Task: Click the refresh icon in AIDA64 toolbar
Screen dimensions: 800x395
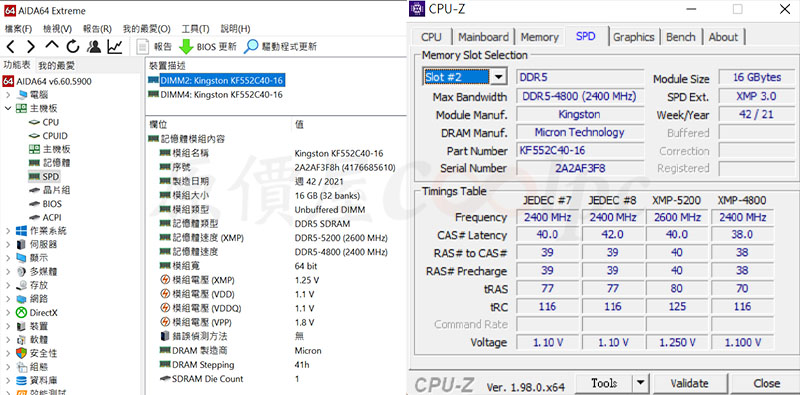Action: (x=73, y=46)
